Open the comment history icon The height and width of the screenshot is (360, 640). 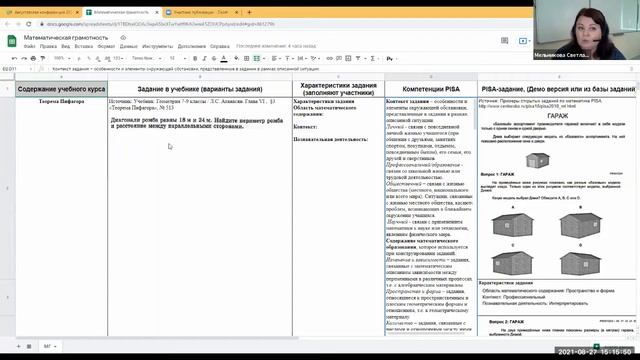[504, 40]
